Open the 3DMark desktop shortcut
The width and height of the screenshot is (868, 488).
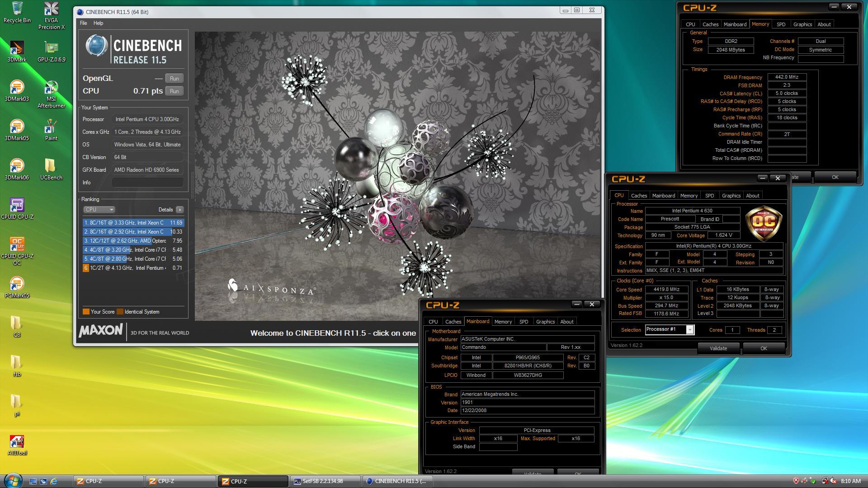click(17, 52)
